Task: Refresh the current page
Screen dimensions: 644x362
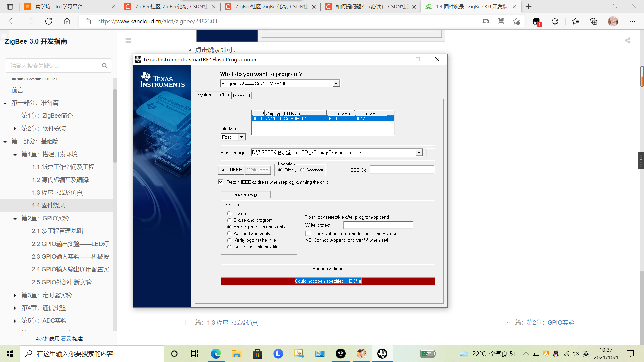Action: point(49,21)
